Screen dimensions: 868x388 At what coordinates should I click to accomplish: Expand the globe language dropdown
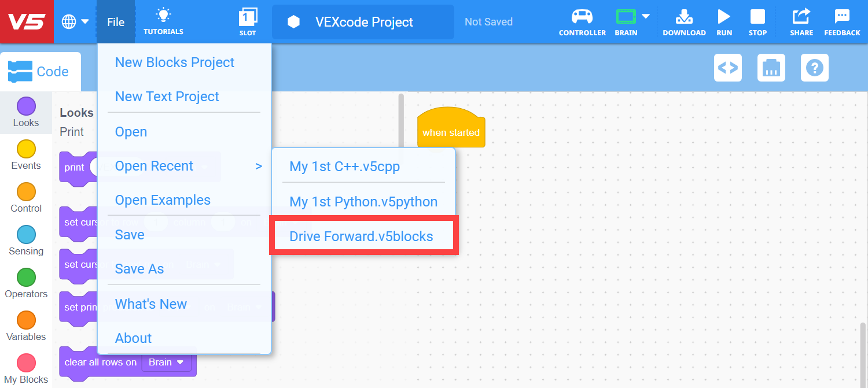(x=75, y=22)
